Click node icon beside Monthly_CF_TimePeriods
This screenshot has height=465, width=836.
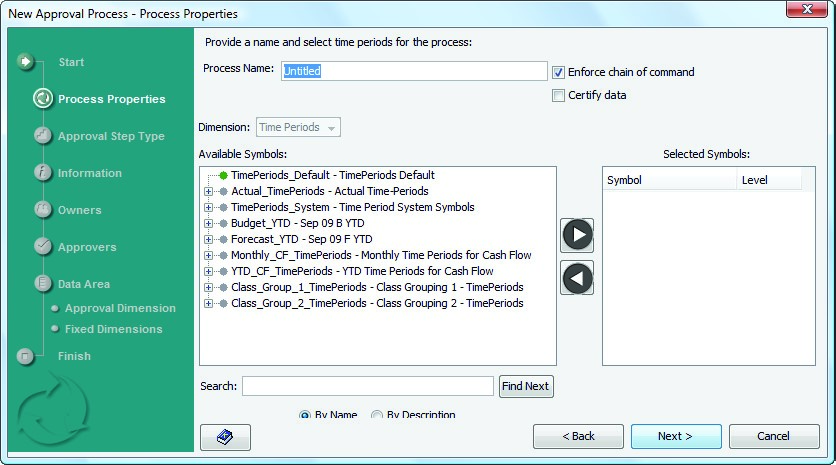point(223,255)
